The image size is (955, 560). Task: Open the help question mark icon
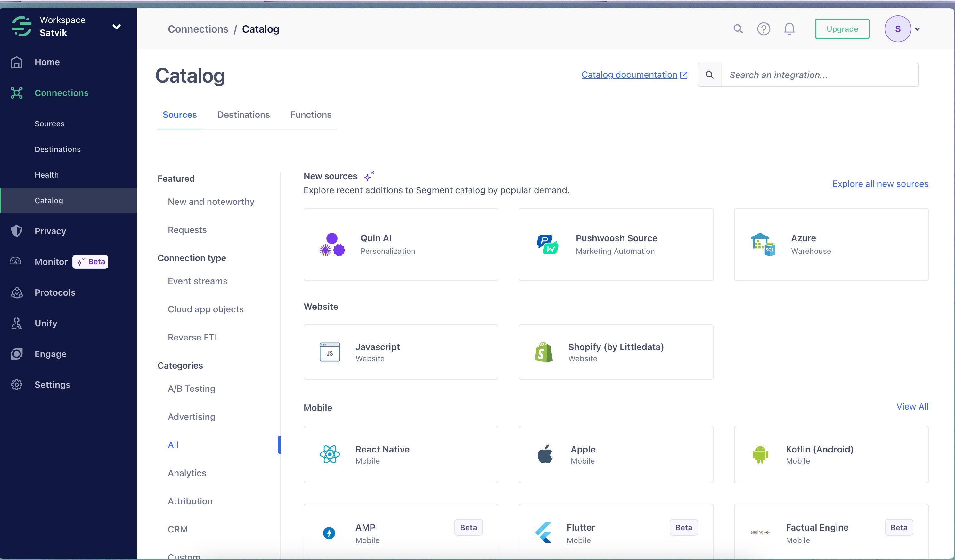763,29
